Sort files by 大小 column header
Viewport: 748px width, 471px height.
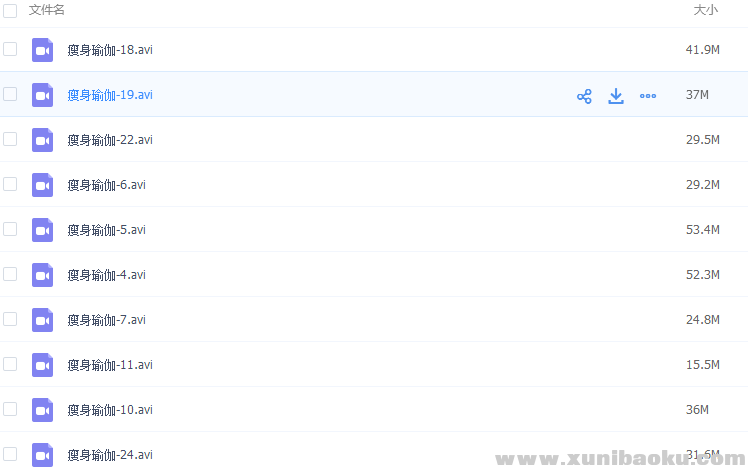click(705, 10)
